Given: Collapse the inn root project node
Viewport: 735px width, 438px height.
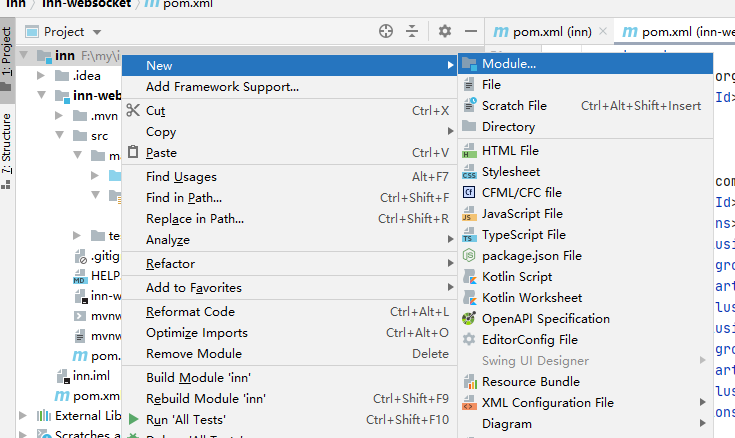Looking at the screenshot, I should pos(23,55).
